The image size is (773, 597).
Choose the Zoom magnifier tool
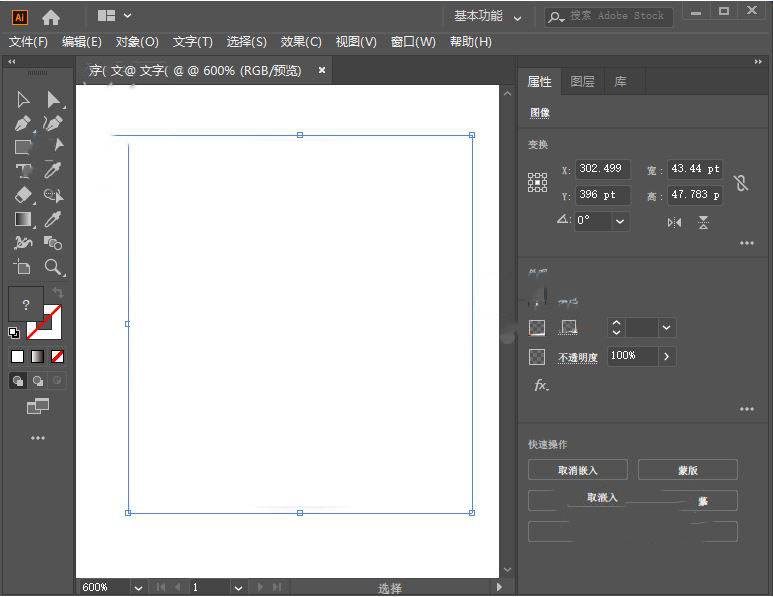coord(53,267)
